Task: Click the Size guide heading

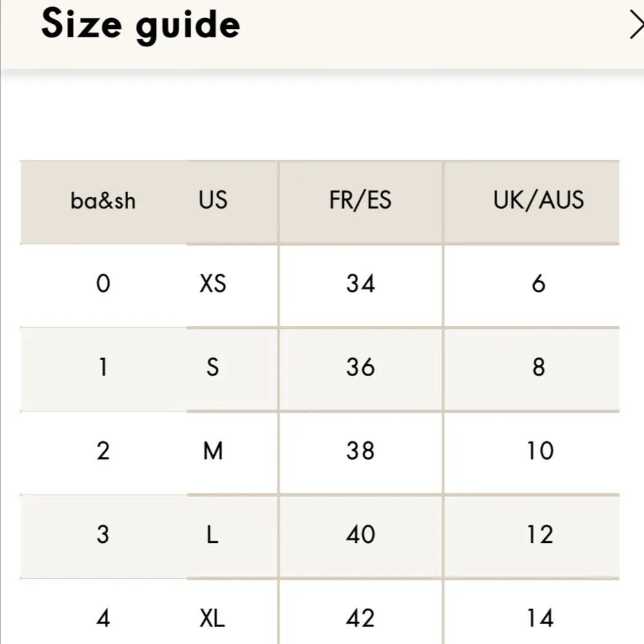Action: pyautogui.click(x=140, y=24)
